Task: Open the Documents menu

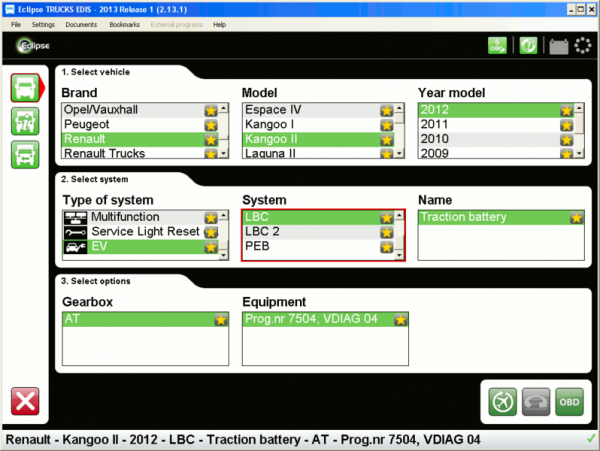Action: click(81, 24)
